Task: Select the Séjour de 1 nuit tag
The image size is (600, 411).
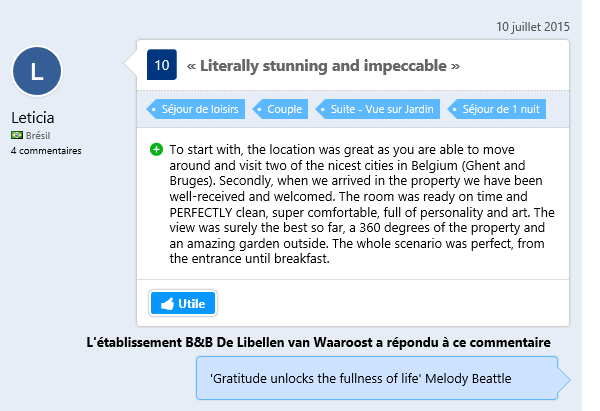Action: [497, 109]
